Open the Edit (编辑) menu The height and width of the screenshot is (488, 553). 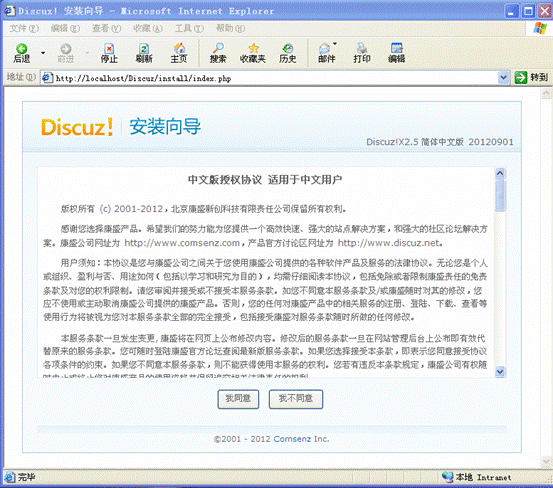[x=65, y=28]
